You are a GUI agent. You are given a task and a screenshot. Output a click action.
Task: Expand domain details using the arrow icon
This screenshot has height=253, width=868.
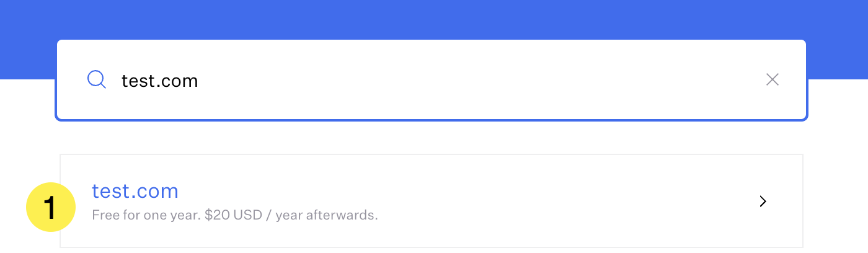click(763, 202)
